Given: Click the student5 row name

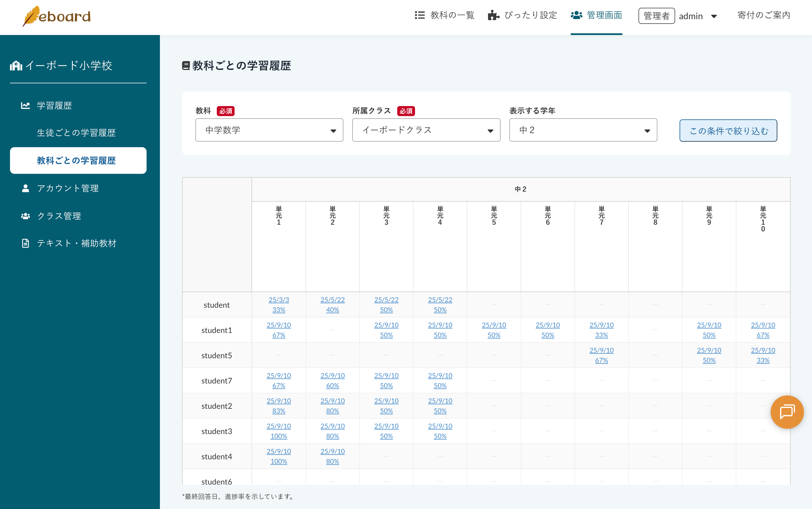Looking at the screenshot, I should click(x=217, y=355).
